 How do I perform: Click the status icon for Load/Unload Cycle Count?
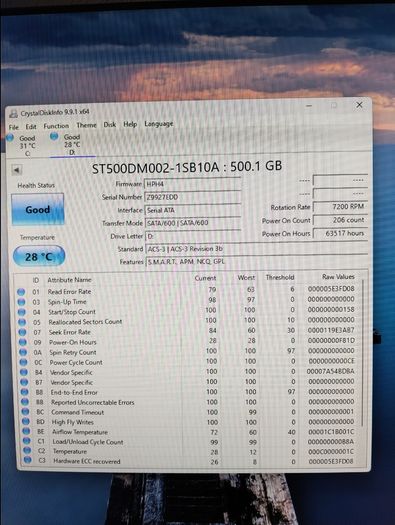(27, 441)
